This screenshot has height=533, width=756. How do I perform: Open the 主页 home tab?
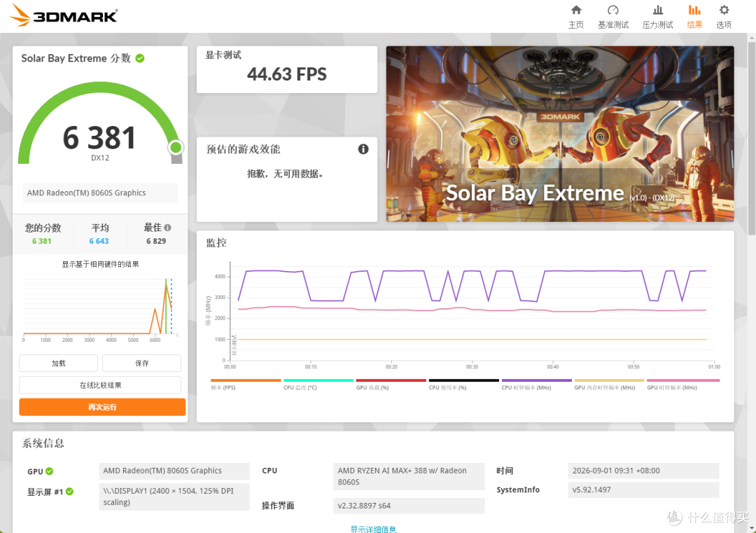click(x=575, y=17)
